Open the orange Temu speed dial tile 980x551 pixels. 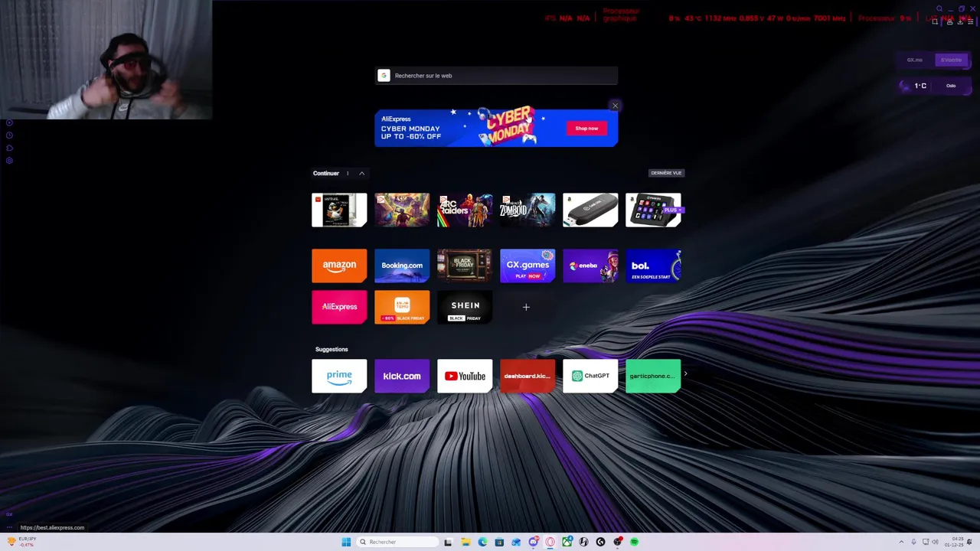(x=402, y=307)
